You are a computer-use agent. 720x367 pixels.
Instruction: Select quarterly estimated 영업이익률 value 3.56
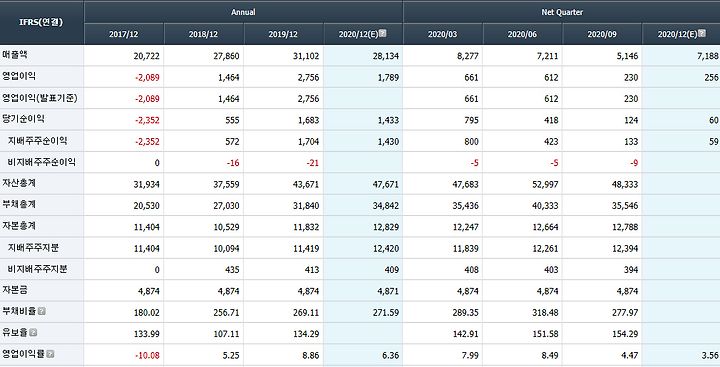tap(709, 356)
